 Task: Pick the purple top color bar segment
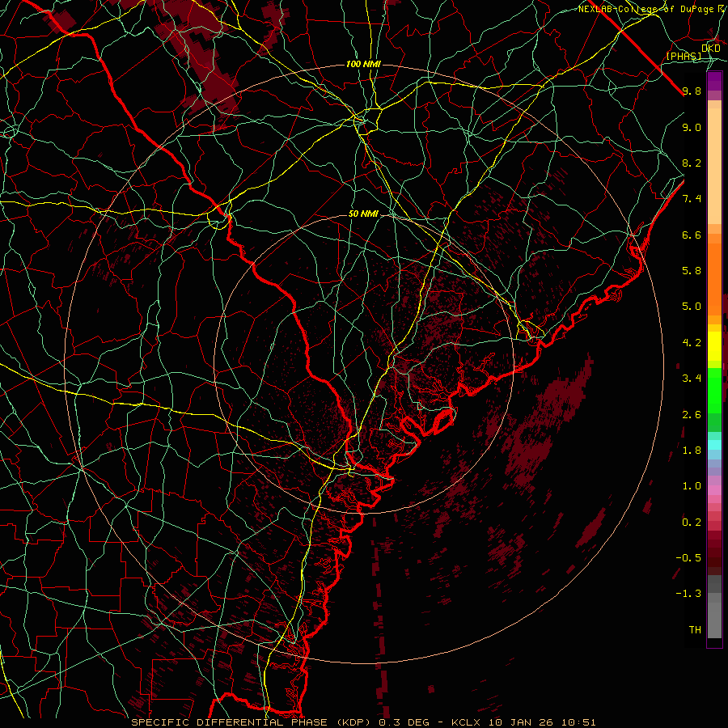coord(714,81)
